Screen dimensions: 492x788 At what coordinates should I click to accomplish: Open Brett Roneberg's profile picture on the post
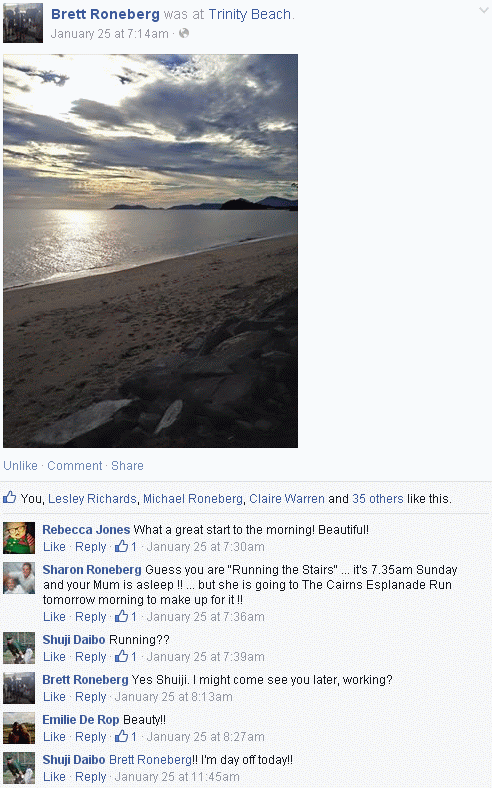click(23, 23)
